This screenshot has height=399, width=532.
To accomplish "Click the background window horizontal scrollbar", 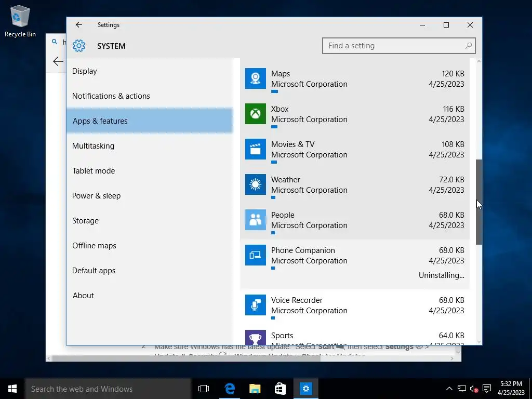I will (186, 358).
